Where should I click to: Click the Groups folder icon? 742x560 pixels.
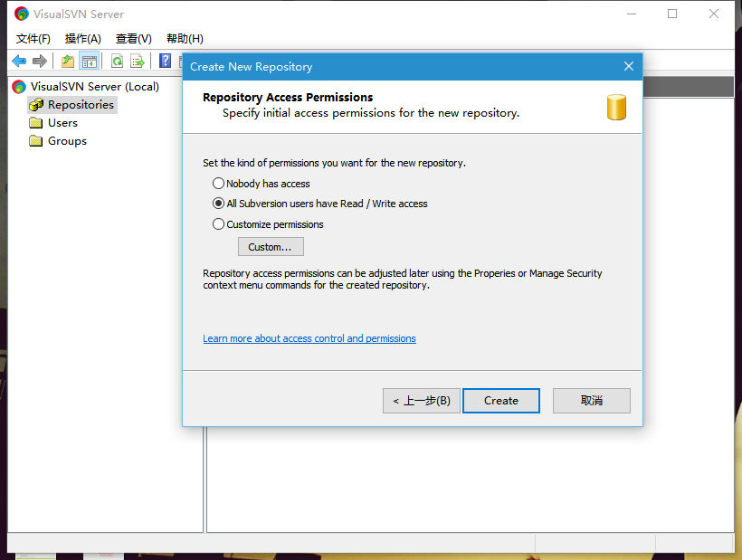(36, 141)
